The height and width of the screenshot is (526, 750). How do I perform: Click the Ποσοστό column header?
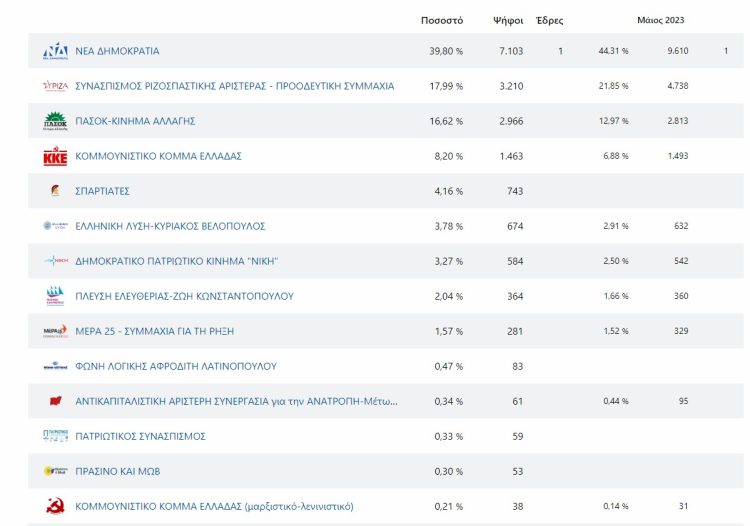point(442,20)
